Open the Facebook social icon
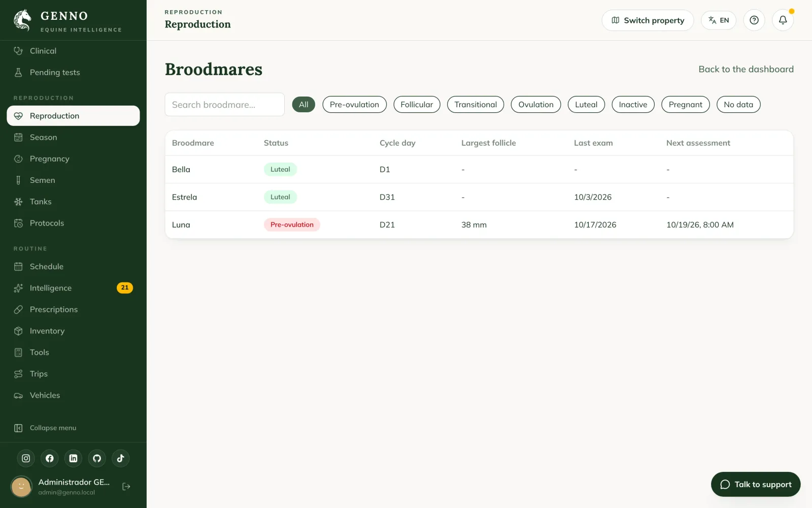 (x=50, y=458)
